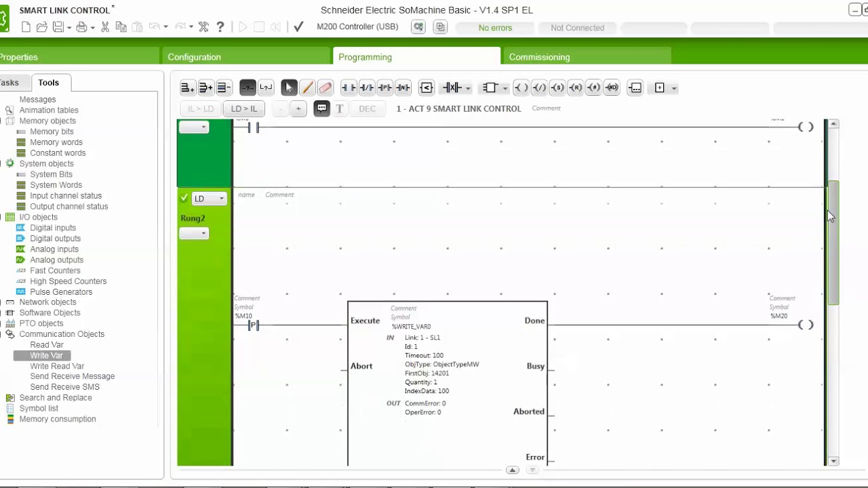
Task: Open Help question mark icon
Action: pos(220,27)
